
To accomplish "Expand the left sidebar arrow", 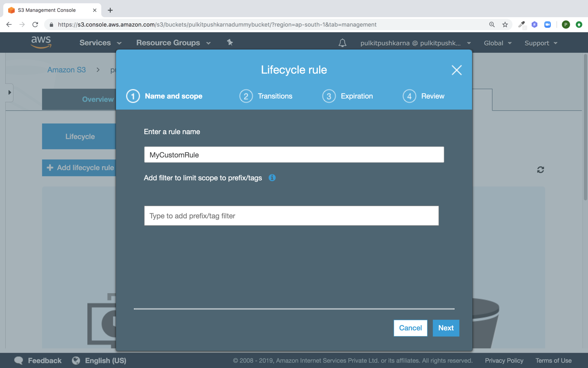I will pyautogui.click(x=10, y=92).
